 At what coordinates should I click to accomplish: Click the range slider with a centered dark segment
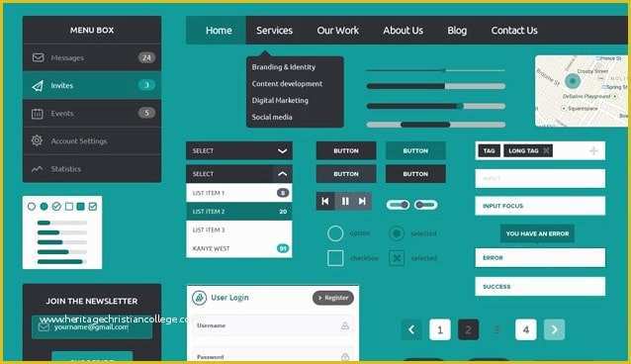[x=436, y=125]
